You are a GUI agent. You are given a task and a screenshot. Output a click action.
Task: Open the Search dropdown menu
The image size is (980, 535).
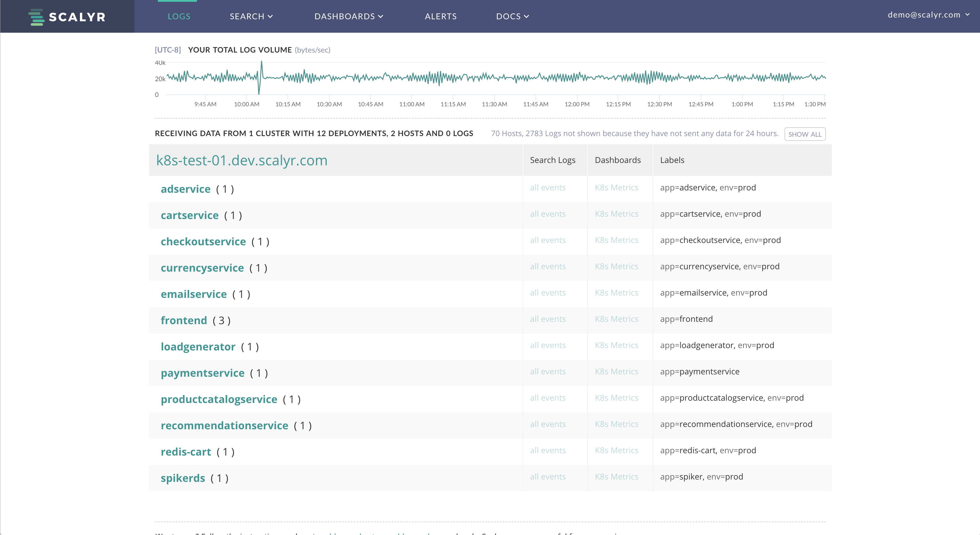tap(251, 16)
